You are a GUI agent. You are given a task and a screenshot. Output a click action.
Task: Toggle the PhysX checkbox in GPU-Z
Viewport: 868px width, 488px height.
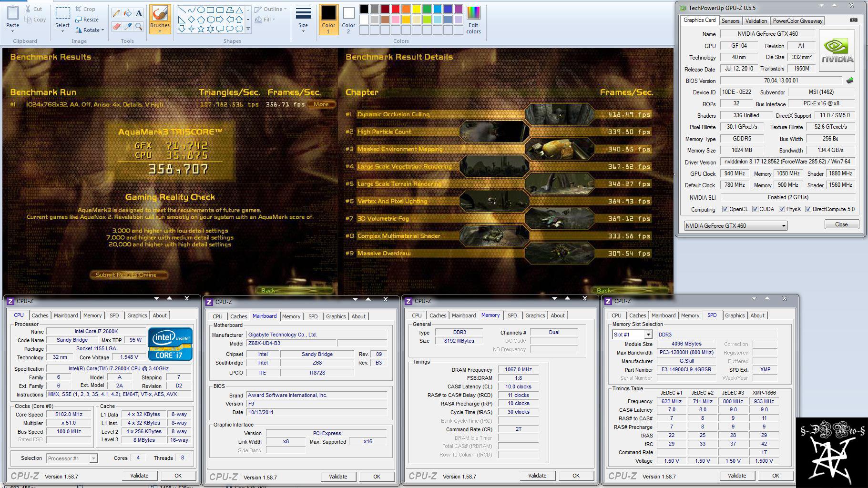click(782, 209)
